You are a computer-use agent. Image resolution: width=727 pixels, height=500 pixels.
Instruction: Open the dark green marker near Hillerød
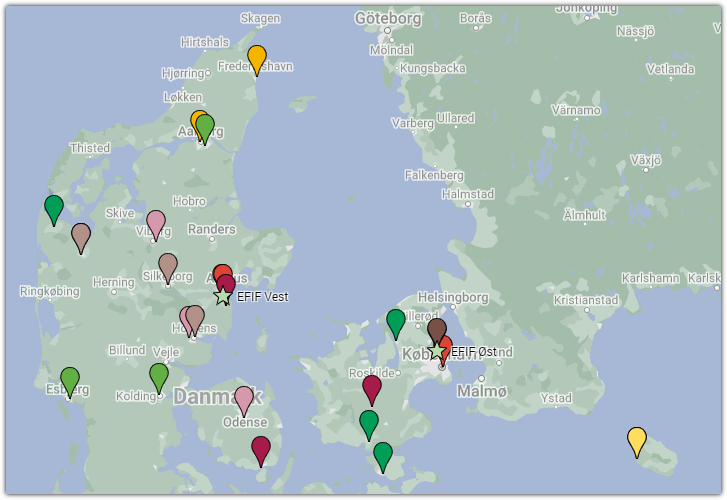pyautogui.click(x=396, y=322)
